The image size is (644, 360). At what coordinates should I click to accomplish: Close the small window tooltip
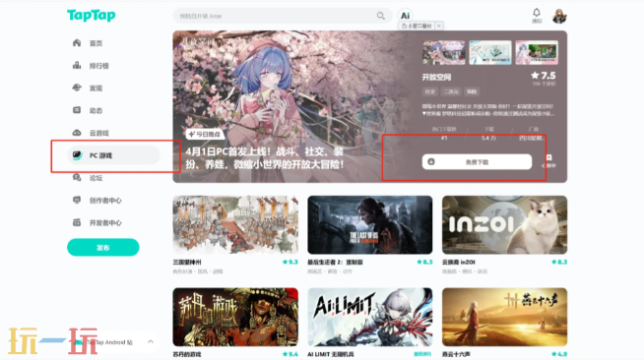click(x=438, y=26)
